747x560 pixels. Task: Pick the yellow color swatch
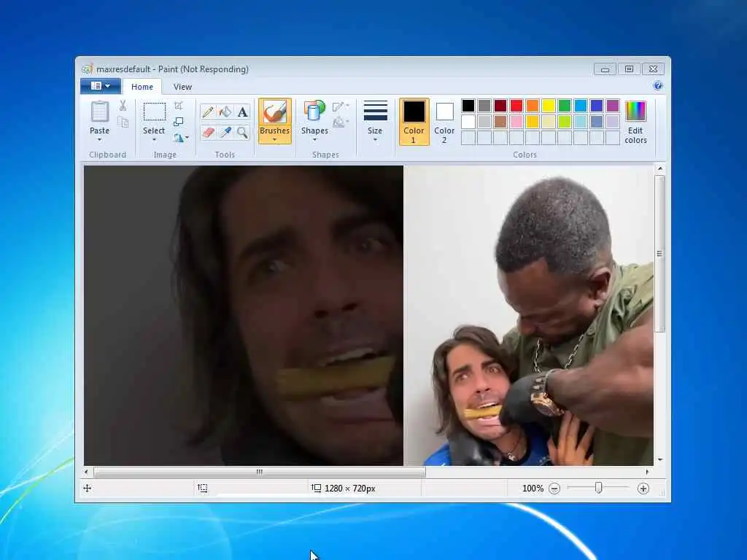[549, 106]
